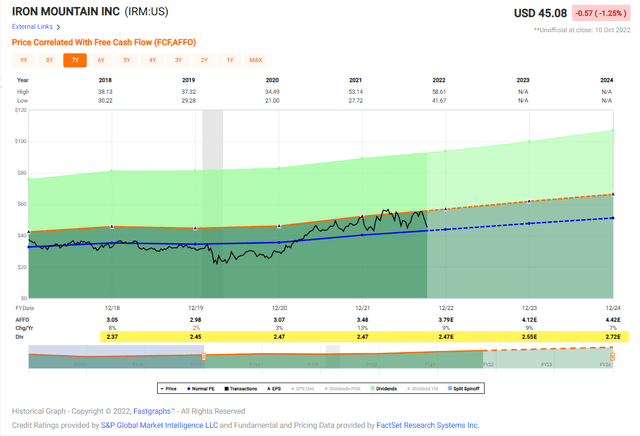The image size is (640, 436).
Task: Click the 12/19 AFFO value 2.98
Action: pos(196,320)
